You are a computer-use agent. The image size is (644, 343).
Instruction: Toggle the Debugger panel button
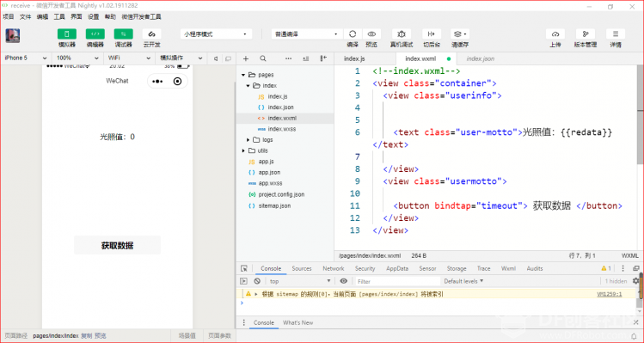coord(123,34)
